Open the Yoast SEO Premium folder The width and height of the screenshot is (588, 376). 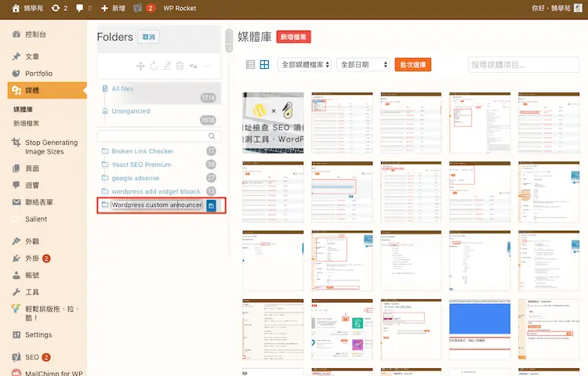click(141, 164)
